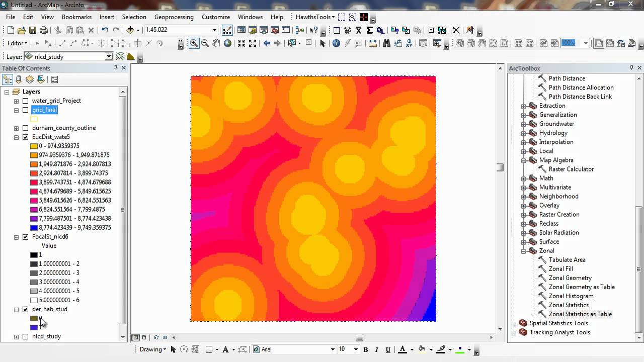The width and height of the screenshot is (644, 362).
Task: Check the durham_county_outline layer
Action: coord(26,128)
